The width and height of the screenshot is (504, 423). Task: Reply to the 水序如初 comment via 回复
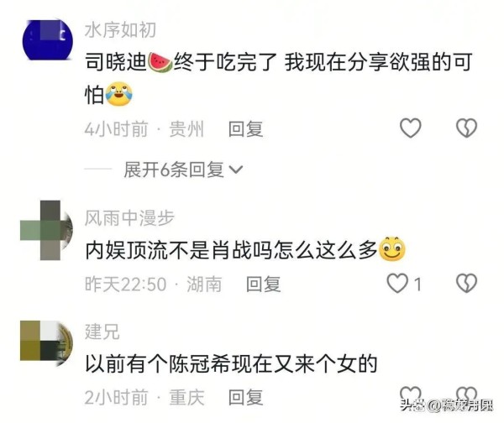[x=245, y=129]
